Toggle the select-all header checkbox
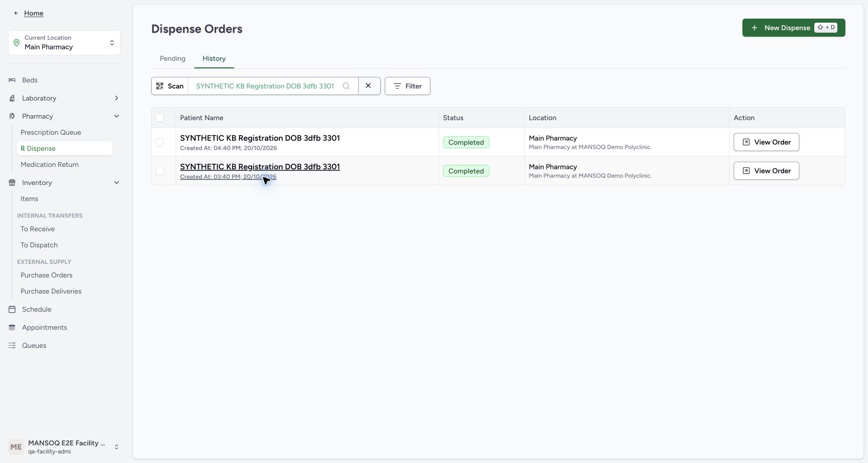The height and width of the screenshot is (463, 868). 160,118
